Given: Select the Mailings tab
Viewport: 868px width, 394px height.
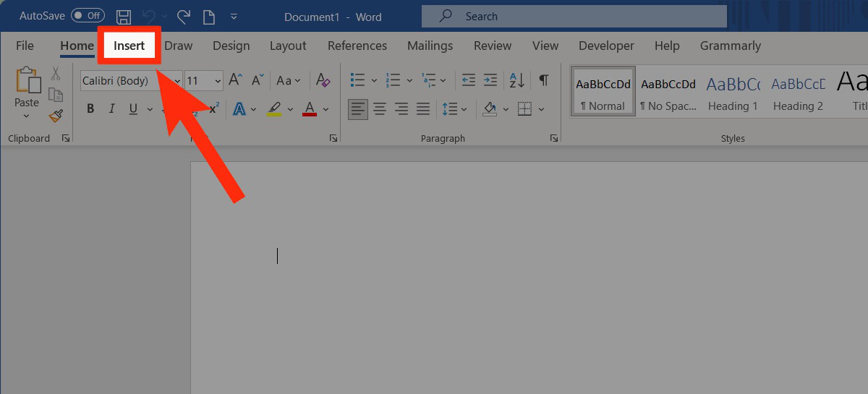Looking at the screenshot, I should pos(430,46).
